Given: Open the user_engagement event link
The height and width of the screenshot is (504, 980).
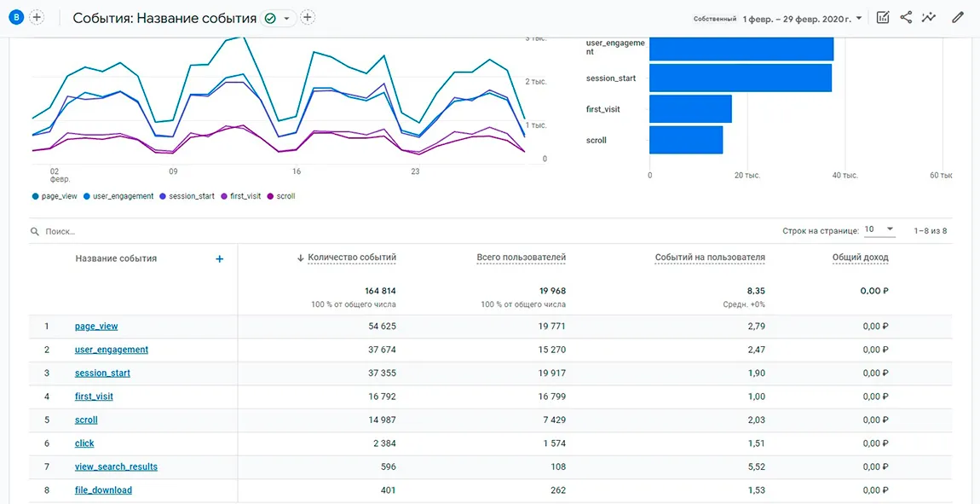Looking at the screenshot, I should (x=112, y=350).
